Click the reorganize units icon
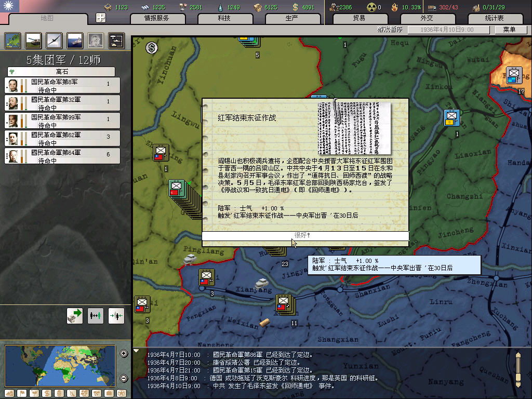Viewport: 532px width, 399px height. click(x=96, y=315)
